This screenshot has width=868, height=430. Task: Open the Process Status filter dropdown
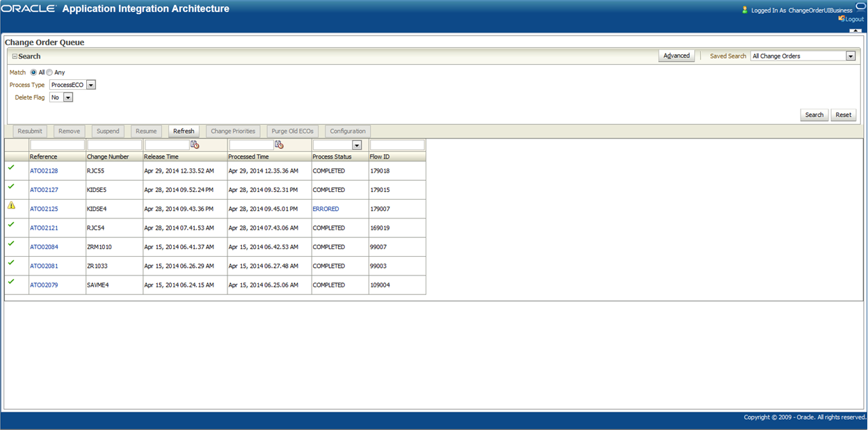357,145
